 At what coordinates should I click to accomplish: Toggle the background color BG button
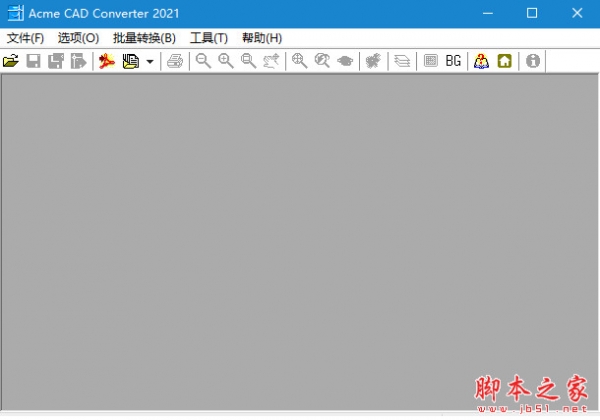coord(453,61)
